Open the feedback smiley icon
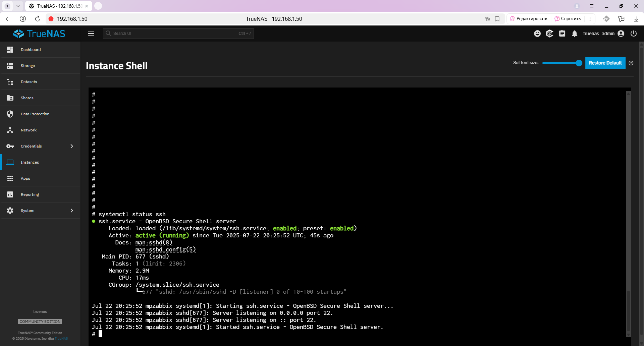The image size is (644, 346). coord(537,34)
